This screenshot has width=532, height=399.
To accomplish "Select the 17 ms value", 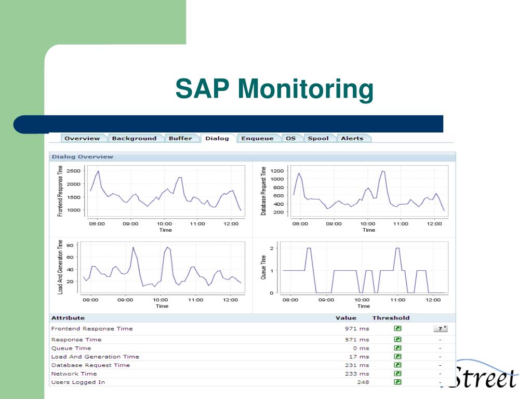I will (359, 356).
